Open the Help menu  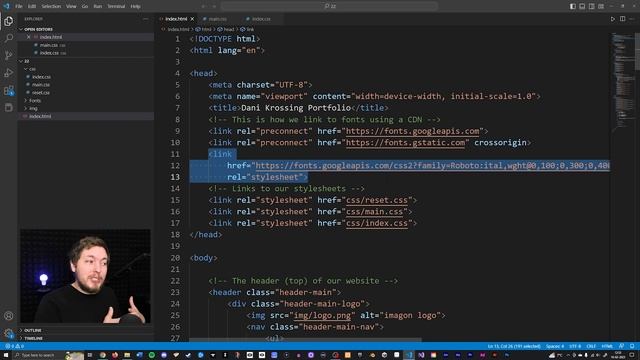click(x=136, y=6)
